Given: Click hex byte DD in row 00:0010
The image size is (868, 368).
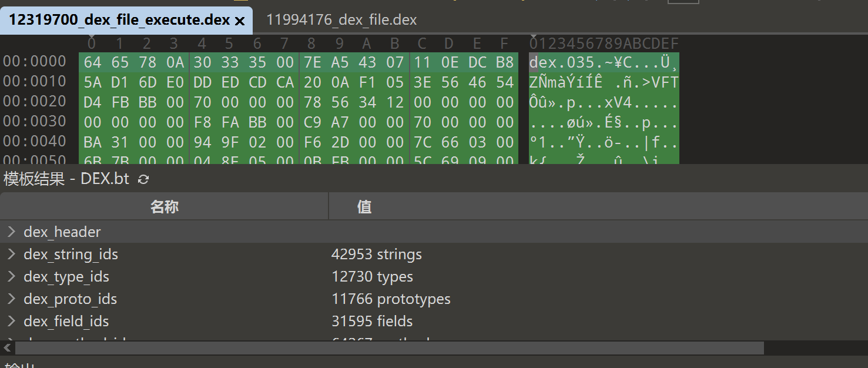Looking at the screenshot, I should 202,82.
